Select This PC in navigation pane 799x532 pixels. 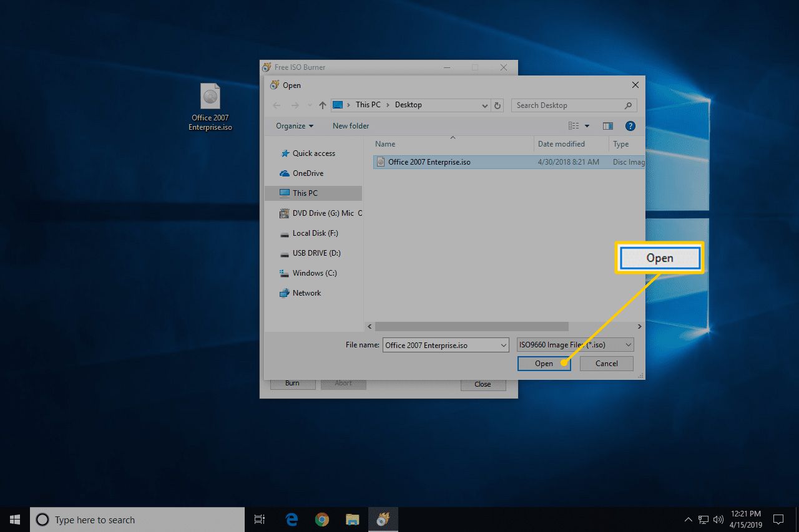click(x=313, y=193)
